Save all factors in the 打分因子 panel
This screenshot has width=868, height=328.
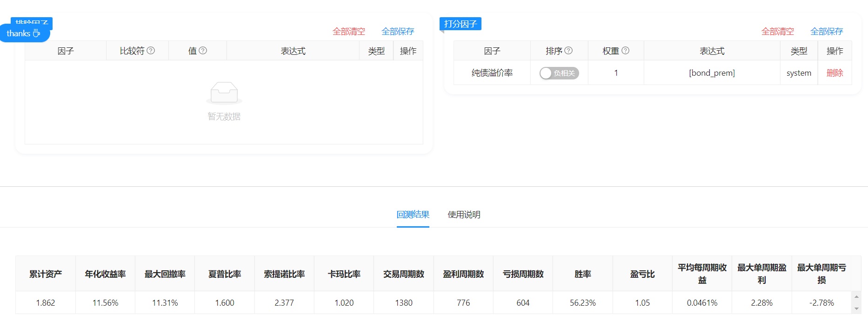tap(827, 32)
